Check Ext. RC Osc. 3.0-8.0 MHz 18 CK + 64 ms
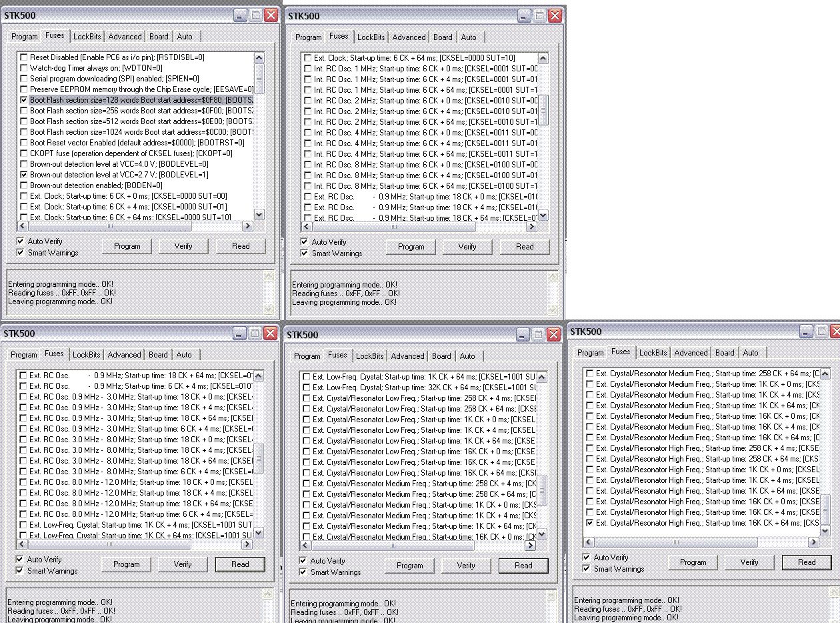The image size is (840, 623). [23, 461]
